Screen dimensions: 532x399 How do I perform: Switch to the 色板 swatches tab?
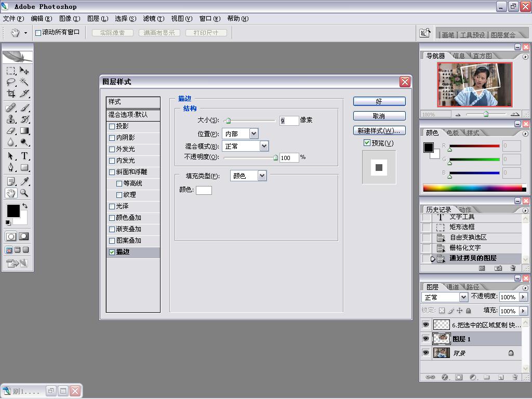point(453,132)
